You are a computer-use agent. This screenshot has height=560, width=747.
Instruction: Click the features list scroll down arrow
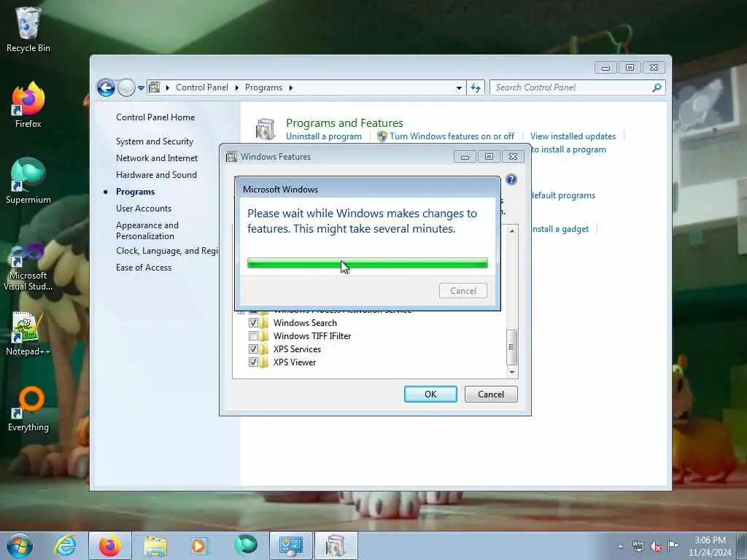[511, 373]
